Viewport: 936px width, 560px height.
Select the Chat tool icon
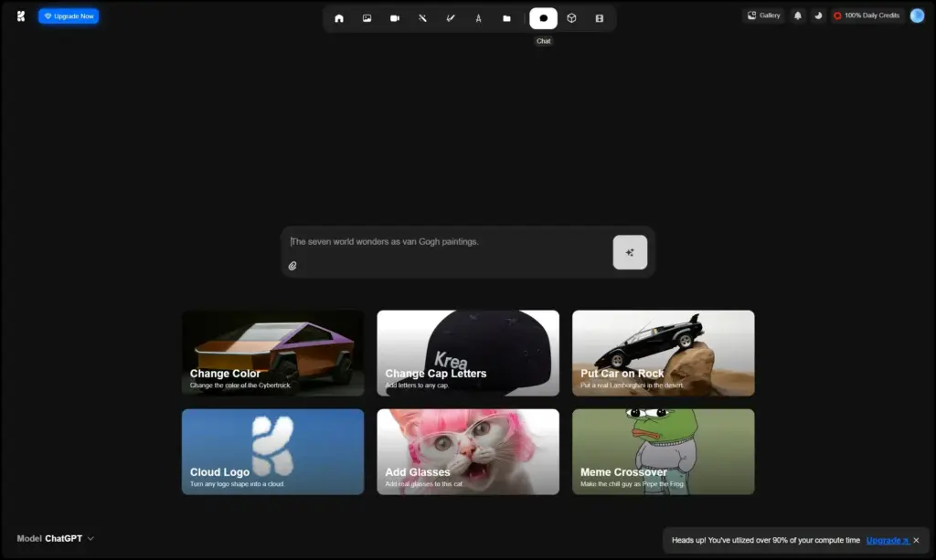click(x=543, y=18)
